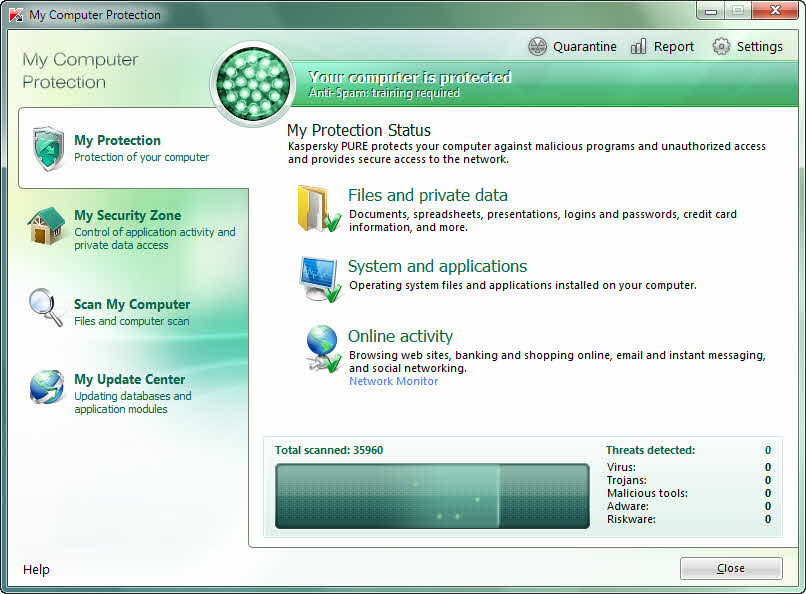This screenshot has width=806, height=594.
Task: Click 'Protection of your computer' subtitle
Action: tap(141, 157)
